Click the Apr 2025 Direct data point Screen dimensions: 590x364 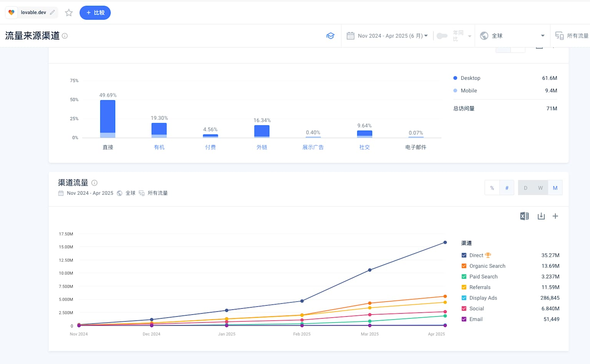coord(445,242)
